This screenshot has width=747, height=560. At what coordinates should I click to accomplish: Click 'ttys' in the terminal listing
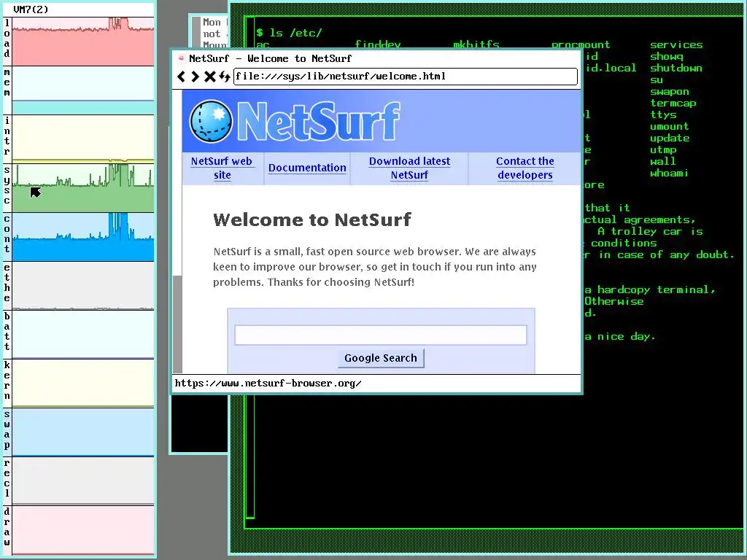(664, 114)
